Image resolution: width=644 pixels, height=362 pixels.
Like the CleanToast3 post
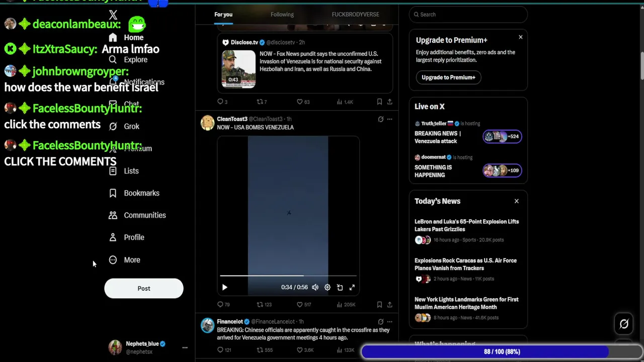(x=304, y=304)
